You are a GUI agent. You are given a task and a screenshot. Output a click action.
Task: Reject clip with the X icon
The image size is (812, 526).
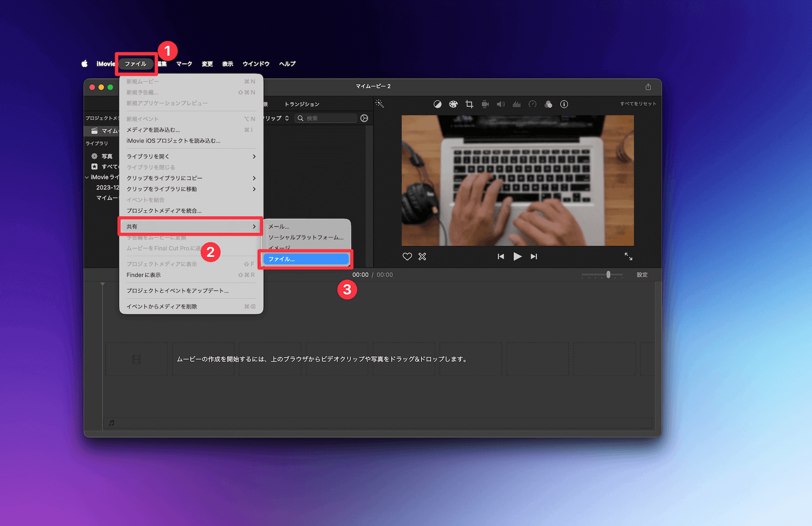point(422,256)
